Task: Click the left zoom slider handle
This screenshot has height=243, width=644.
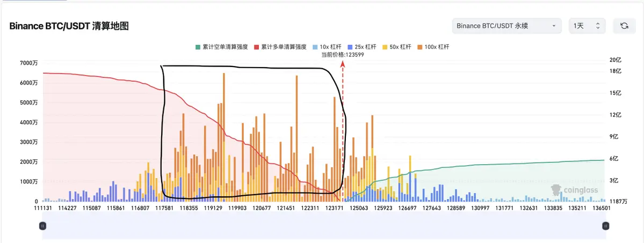Action: [x=42, y=225]
